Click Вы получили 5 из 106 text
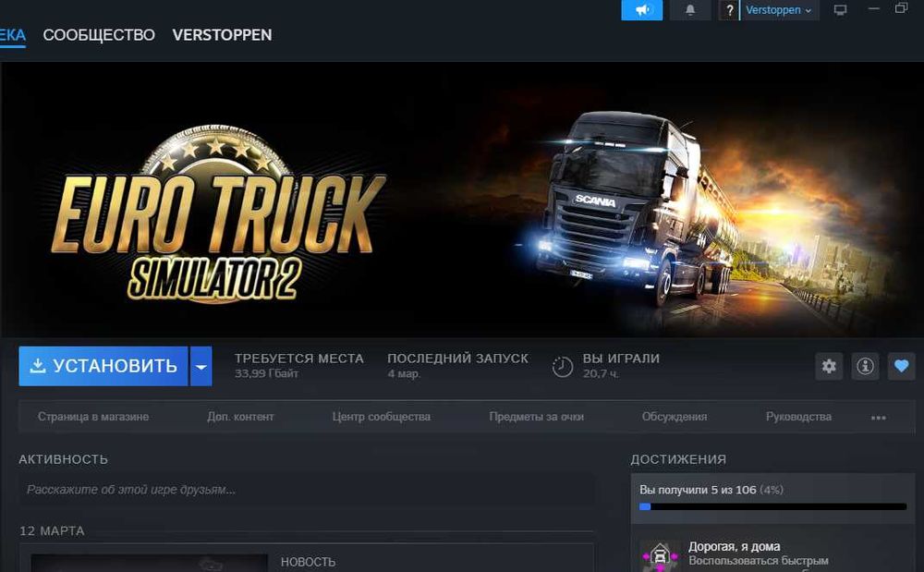 [698, 490]
